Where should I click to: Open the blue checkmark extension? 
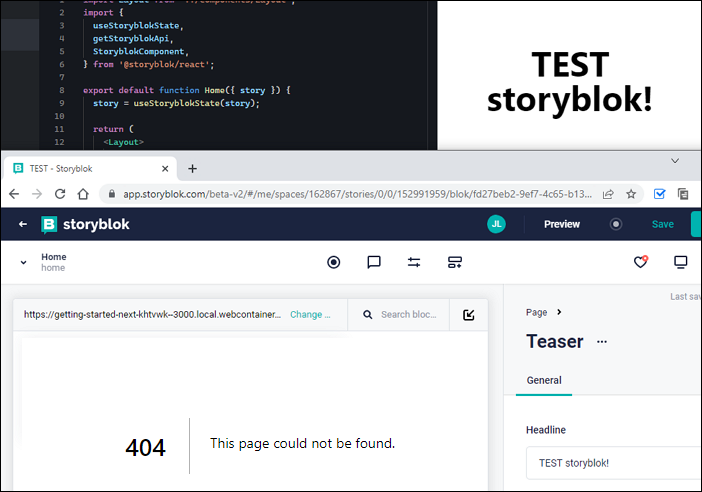(659, 194)
